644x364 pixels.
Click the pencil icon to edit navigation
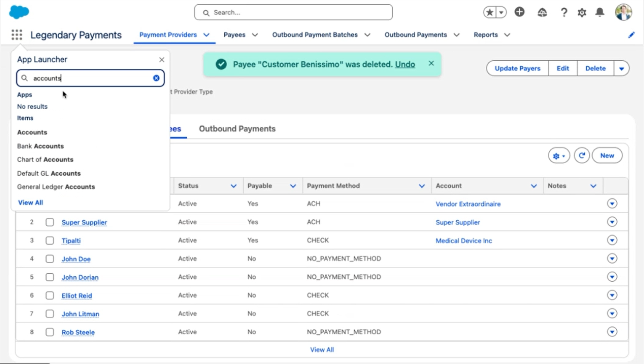(x=631, y=35)
